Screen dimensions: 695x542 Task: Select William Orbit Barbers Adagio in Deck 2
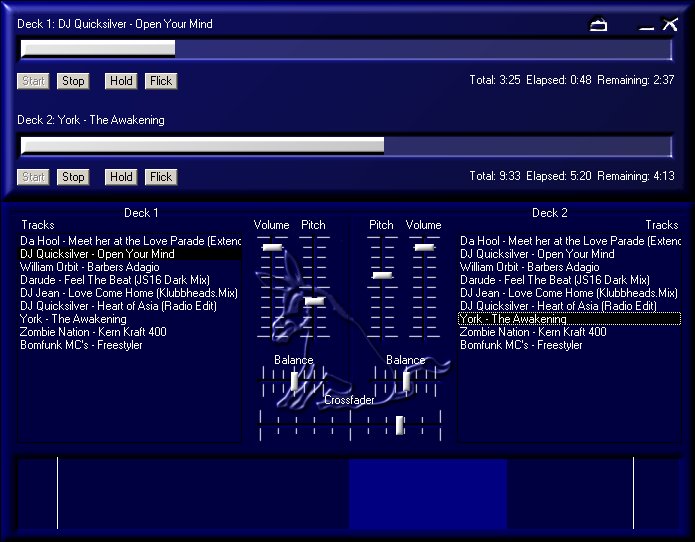[x=570, y=267]
